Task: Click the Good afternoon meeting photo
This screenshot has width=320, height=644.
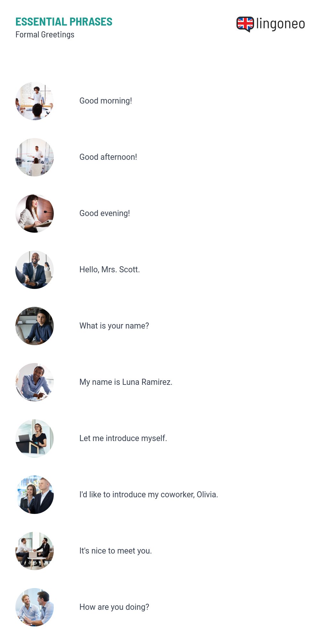Action: (35, 157)
